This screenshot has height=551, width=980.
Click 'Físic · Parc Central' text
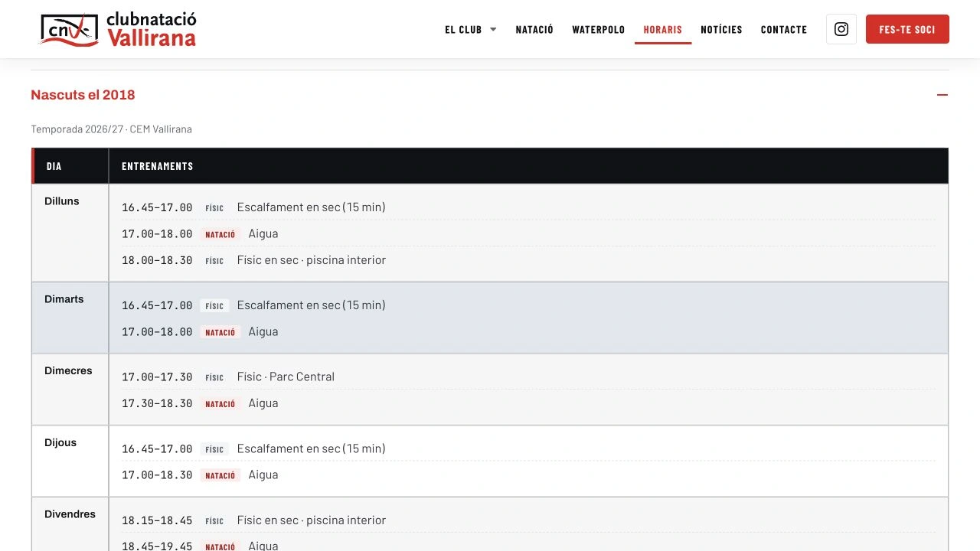pyautogui.click(x=286, y=377)
